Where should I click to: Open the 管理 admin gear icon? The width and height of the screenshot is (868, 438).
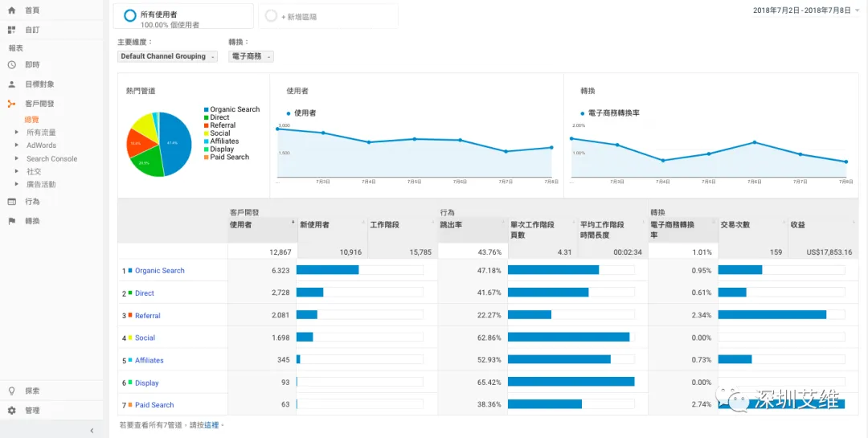tap(11, 411)
